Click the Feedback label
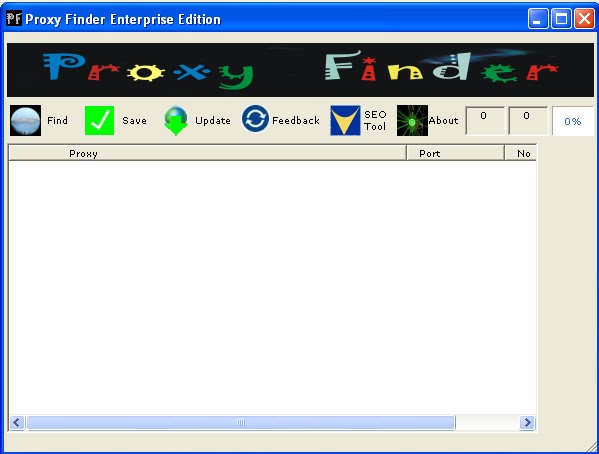 296,121
